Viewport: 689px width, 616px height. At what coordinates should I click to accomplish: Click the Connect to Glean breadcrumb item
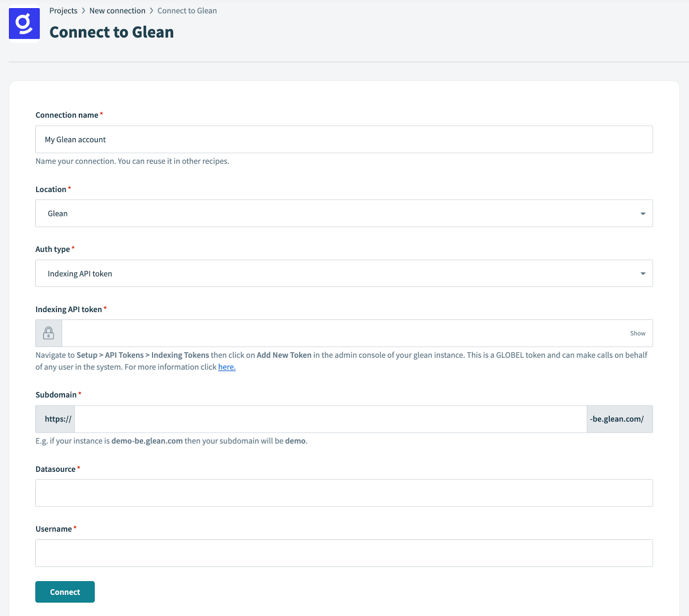[x=187, y=10]
